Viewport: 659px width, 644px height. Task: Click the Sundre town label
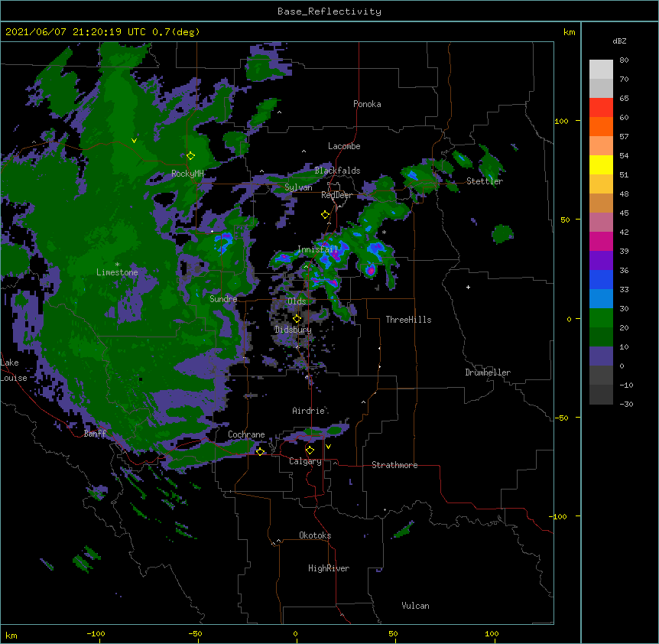click(223, 299)
